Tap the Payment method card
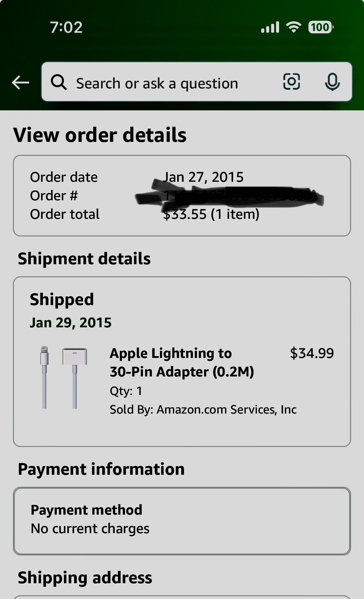 [x=182, y=521]
